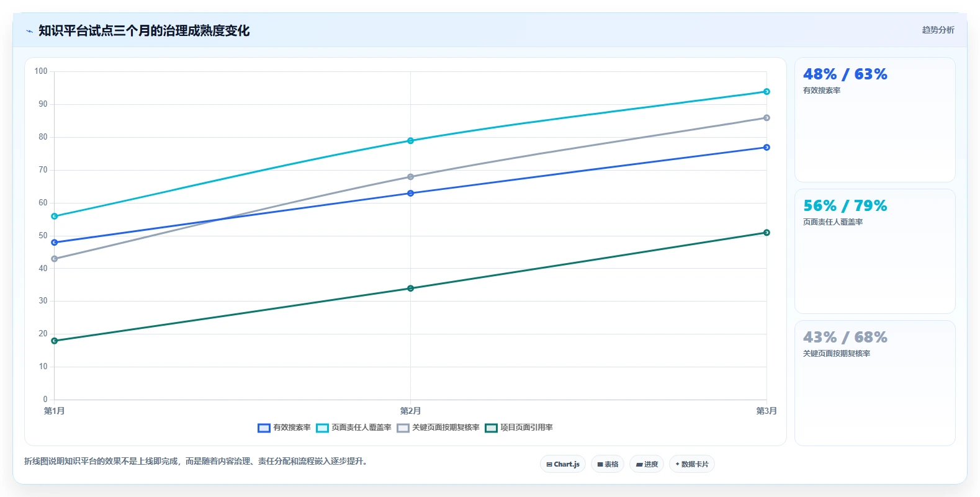This screenshot has width=980, height=497.
Task: Select the 48% / 63% 有效搜索率 card
Action: click(874, 120)
